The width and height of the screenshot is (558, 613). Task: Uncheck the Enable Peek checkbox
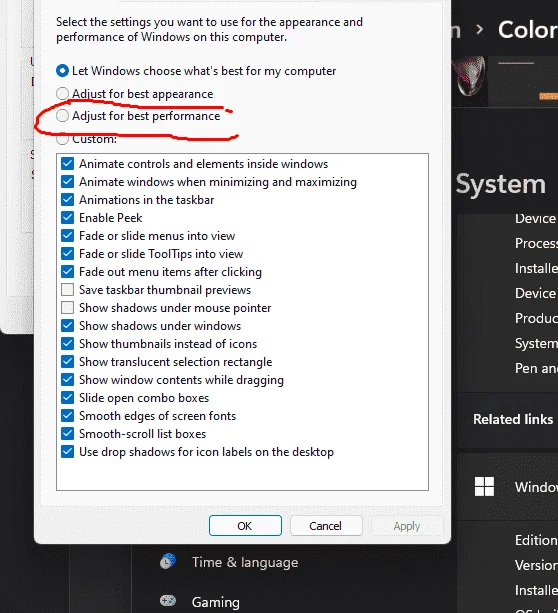point(67,217)
